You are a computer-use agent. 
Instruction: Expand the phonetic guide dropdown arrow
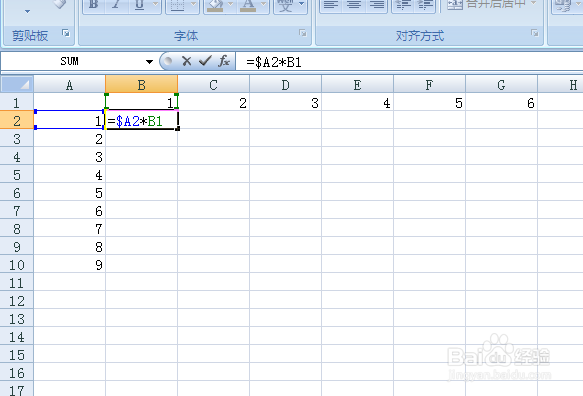[302, 4]
